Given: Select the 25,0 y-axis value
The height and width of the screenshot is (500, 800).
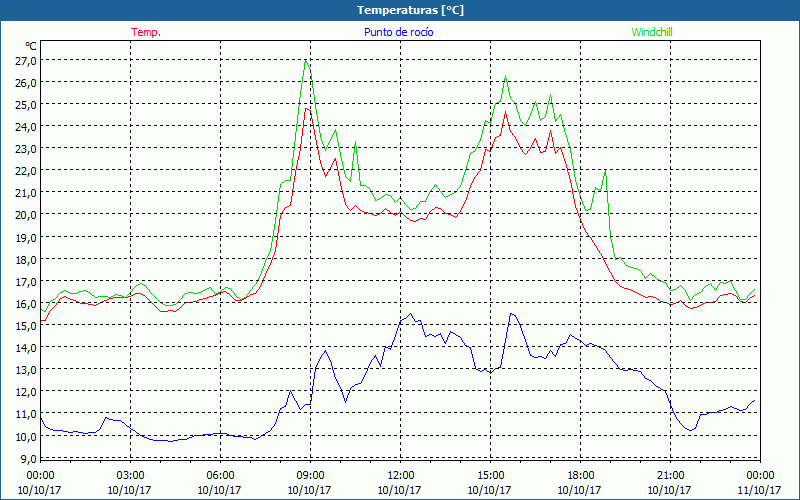Looking at the screenshot, I should pos(26,105).
